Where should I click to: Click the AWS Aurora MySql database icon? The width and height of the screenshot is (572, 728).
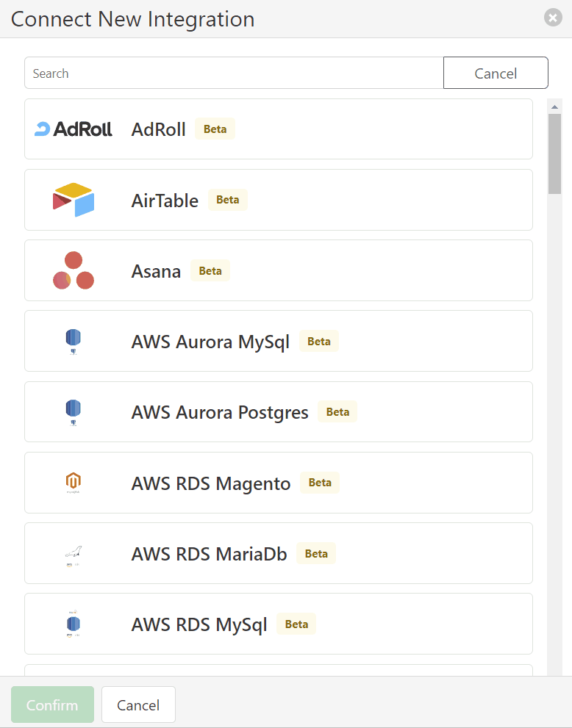coord(74,342)
